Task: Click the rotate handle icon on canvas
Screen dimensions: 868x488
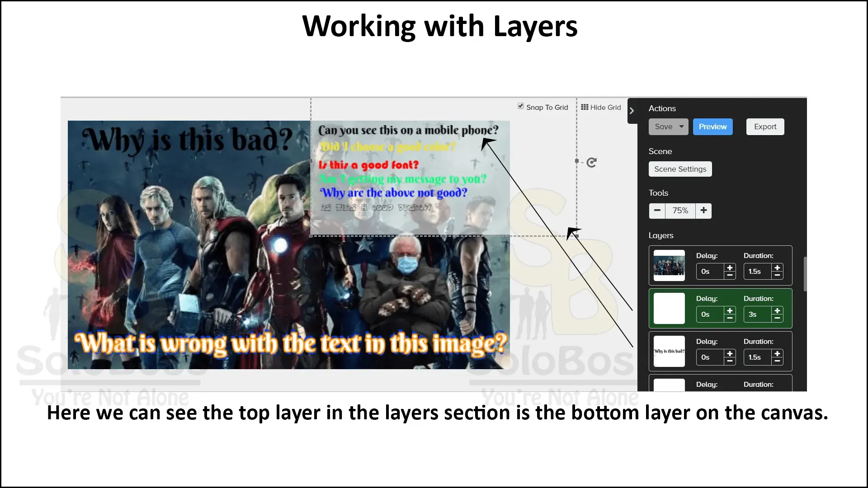Action: pyautogui.click(x=591, y=163)
